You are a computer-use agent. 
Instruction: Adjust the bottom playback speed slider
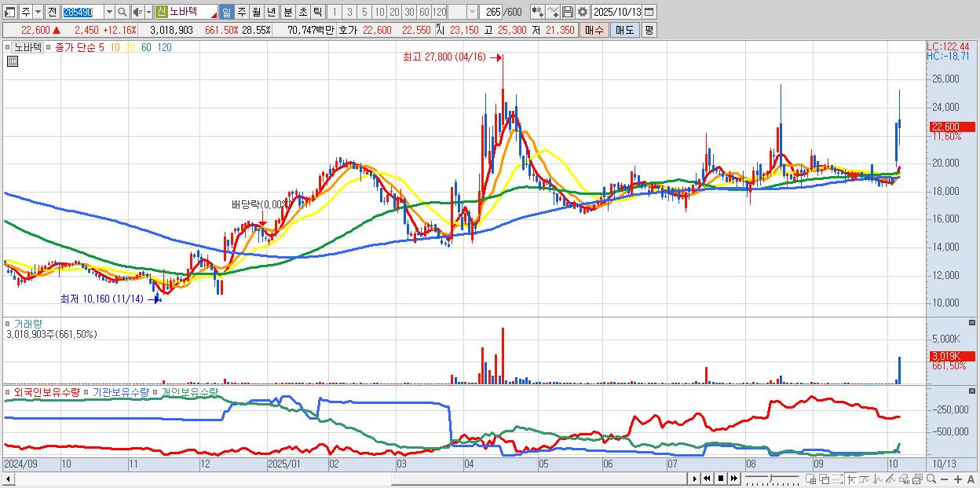click(771, 479)
